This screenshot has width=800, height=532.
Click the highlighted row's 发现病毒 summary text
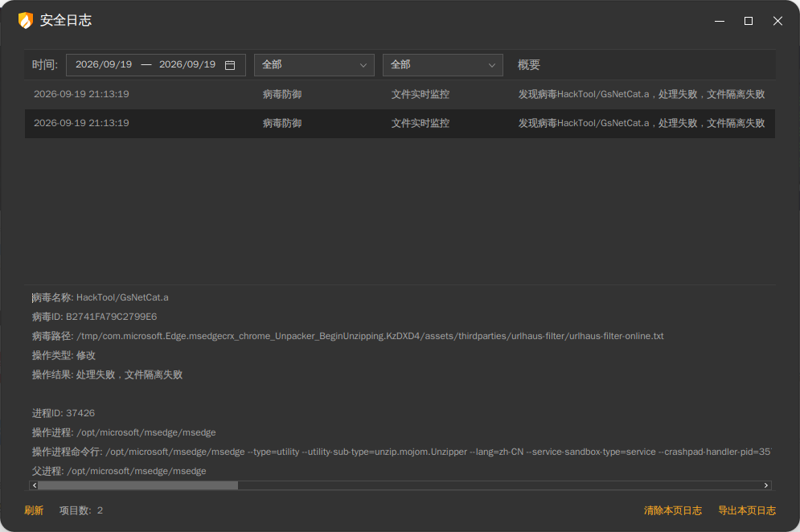click(x=642, y=124)
